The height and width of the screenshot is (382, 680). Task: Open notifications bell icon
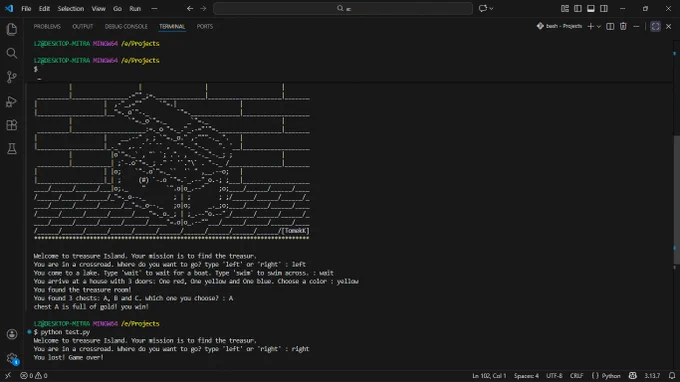672,376
